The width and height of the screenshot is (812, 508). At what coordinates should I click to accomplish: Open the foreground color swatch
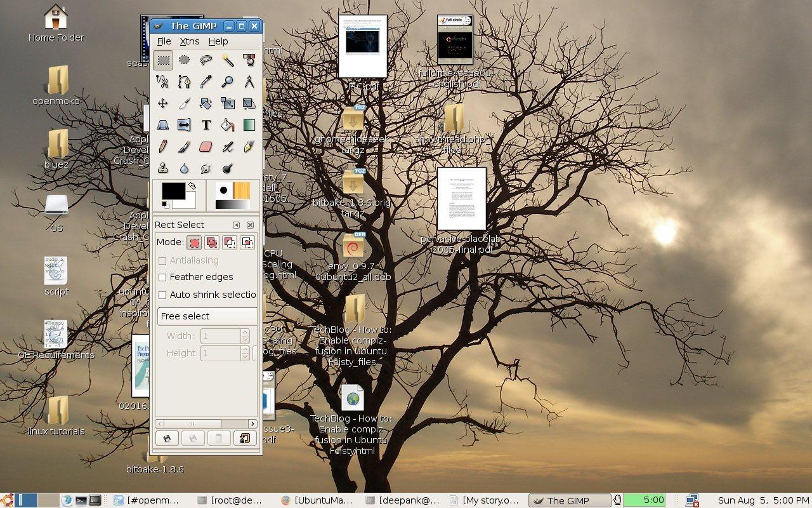173,190
